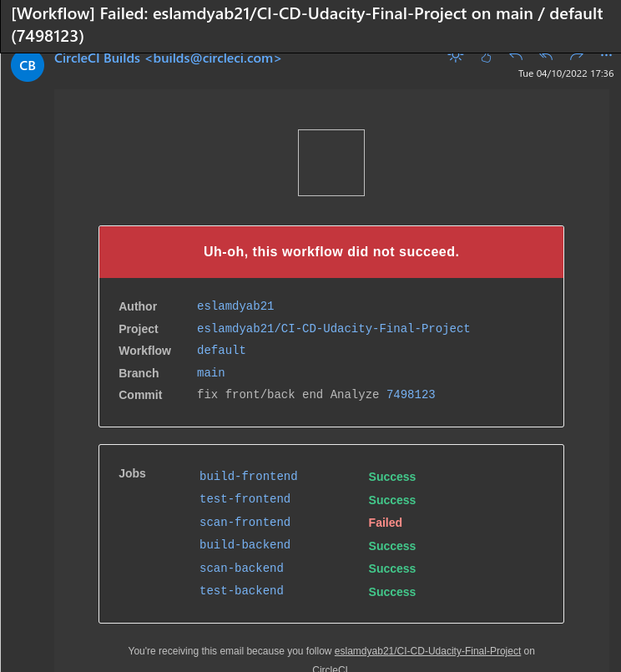Viewport: 621px width, 672px height.
Task: Click the commit message 'fix front/back end Analyze'
Action: pyautogui.click(x=288, y=394)
